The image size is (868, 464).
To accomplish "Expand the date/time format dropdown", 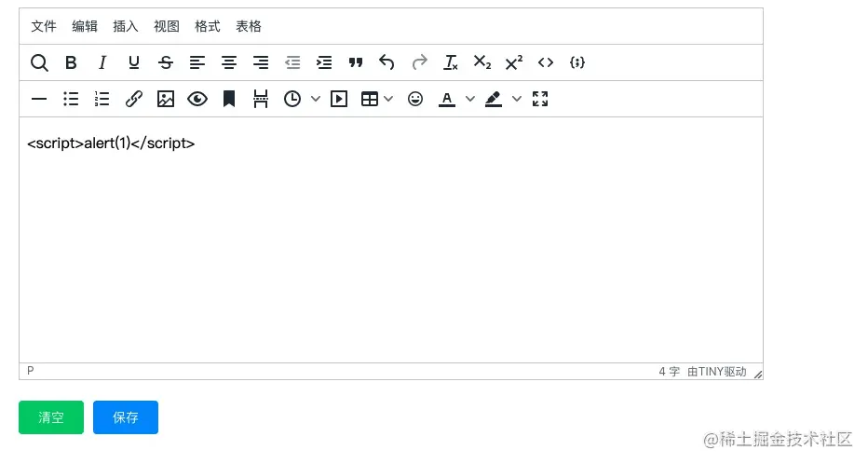I will tap(316, 99).
